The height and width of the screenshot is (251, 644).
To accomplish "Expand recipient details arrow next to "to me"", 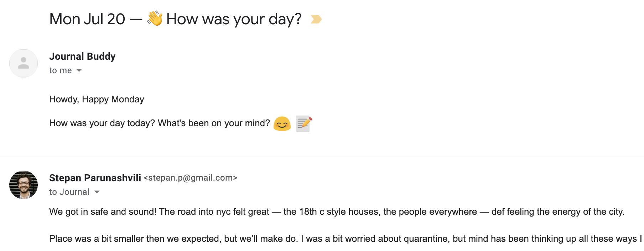I will click(x=79, y=70).
